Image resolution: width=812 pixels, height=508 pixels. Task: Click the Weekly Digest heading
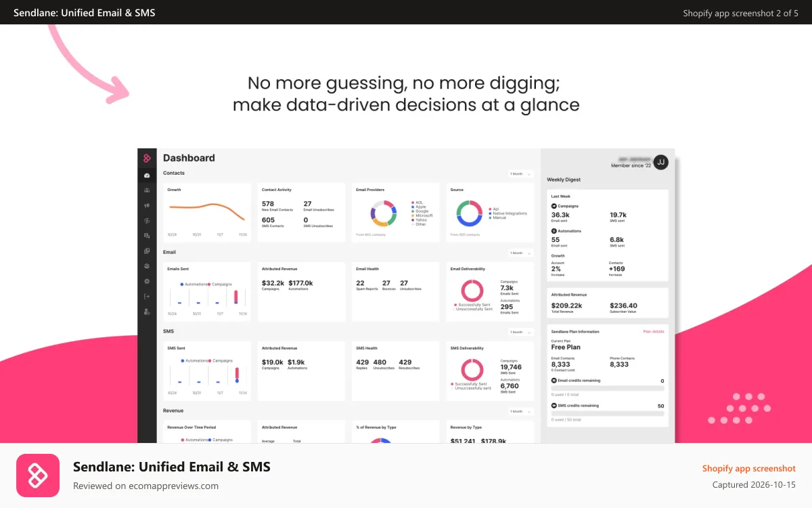(x=564, y=180)
